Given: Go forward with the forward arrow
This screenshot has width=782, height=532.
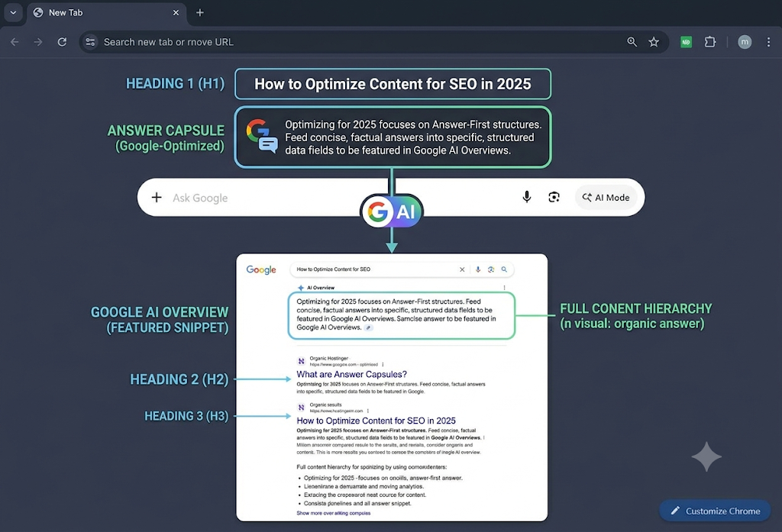Looking at the screenshot, I should coord(38,42).
